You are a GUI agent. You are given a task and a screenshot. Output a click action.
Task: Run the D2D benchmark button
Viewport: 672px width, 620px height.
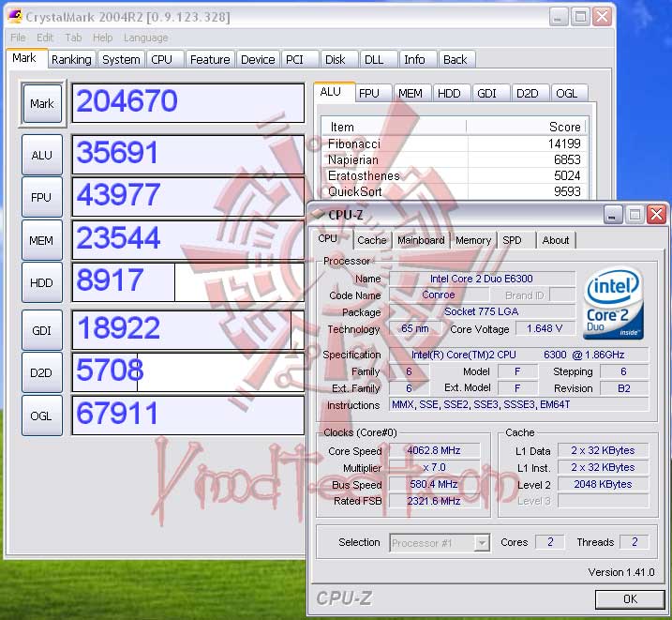(x=42, y=372)
